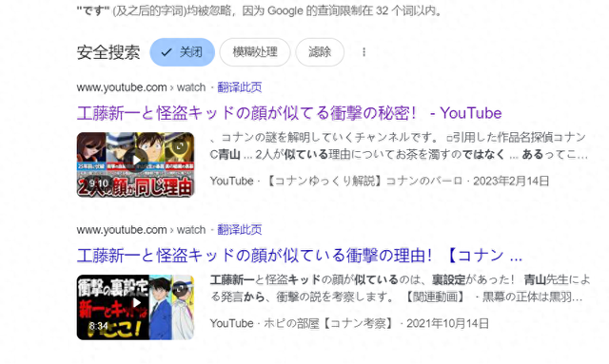The image size is (609, 364).
Task: Click the second result's www.youtube.com › watch URL
Action: point(141,230)
